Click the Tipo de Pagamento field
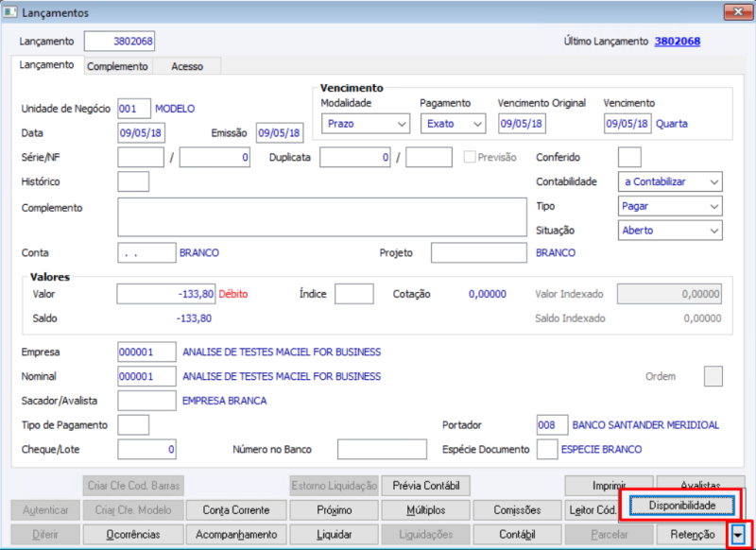 pyautogui.click(x=133, y=424)
